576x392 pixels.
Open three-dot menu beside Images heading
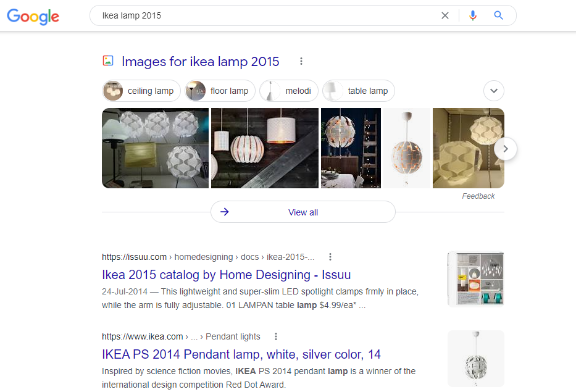301,61
